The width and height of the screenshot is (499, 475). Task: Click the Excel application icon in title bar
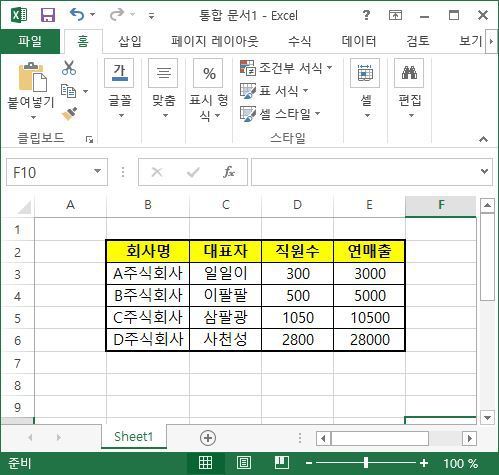click(19, 15)
